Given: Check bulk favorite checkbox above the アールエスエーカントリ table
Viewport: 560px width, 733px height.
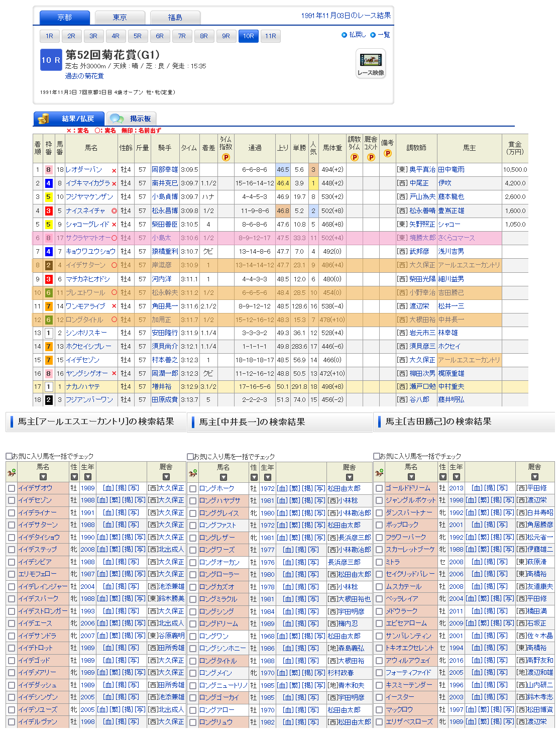Looking at the screenshot, I should [x=9, y=456].
